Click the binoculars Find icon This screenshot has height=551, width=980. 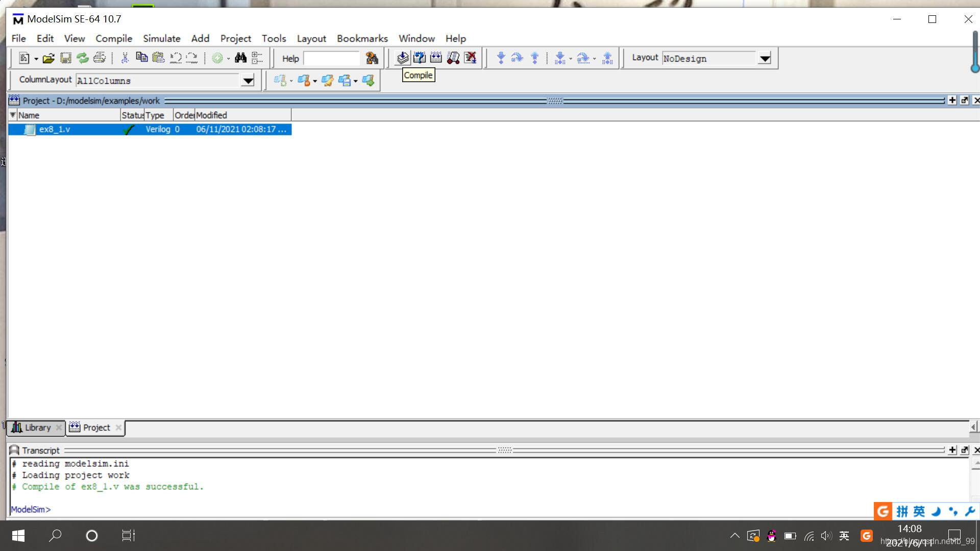(x=240, y=58)
